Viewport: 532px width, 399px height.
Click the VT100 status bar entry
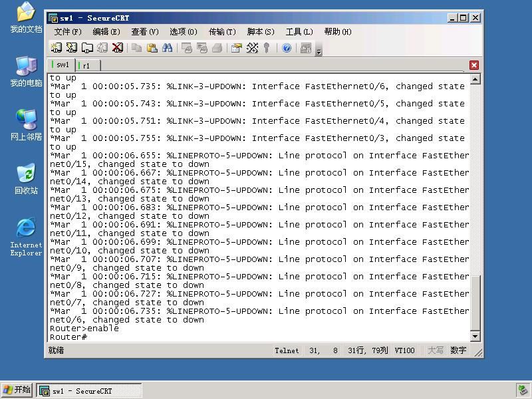(404, 350)
